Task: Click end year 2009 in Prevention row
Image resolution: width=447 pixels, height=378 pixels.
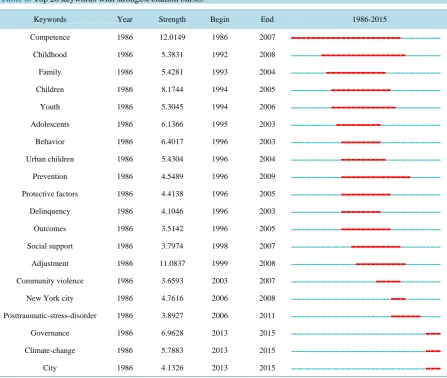Action: click(x=267, y=176)
